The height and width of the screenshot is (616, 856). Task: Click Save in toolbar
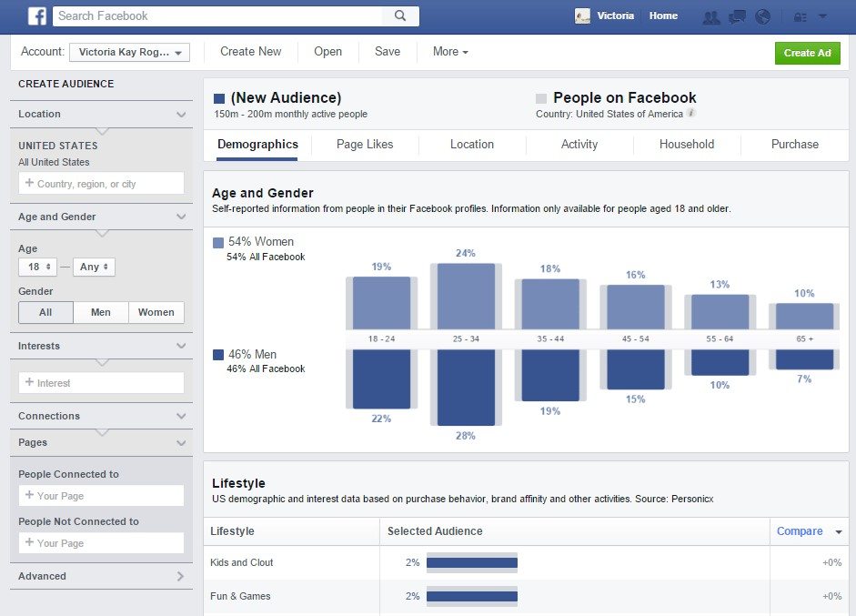point(387,51)
